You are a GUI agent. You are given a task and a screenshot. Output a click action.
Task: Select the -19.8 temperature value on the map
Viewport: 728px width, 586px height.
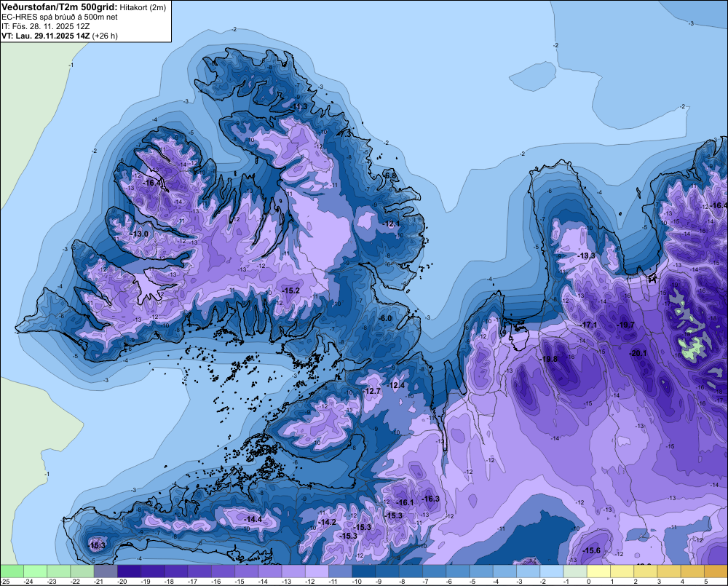[x=548, y=359]
